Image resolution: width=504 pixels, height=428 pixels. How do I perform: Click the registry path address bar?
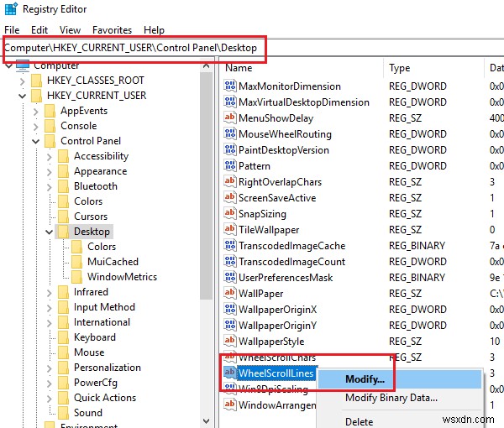[x=254, y=48]
